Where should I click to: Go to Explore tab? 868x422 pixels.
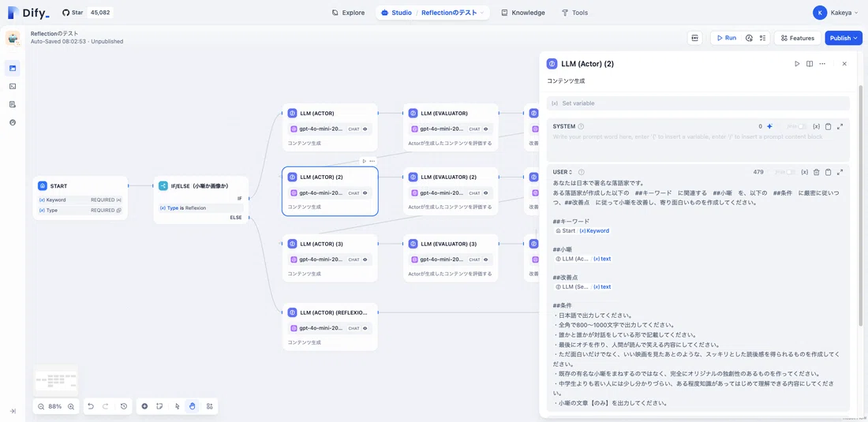point(348,13)
